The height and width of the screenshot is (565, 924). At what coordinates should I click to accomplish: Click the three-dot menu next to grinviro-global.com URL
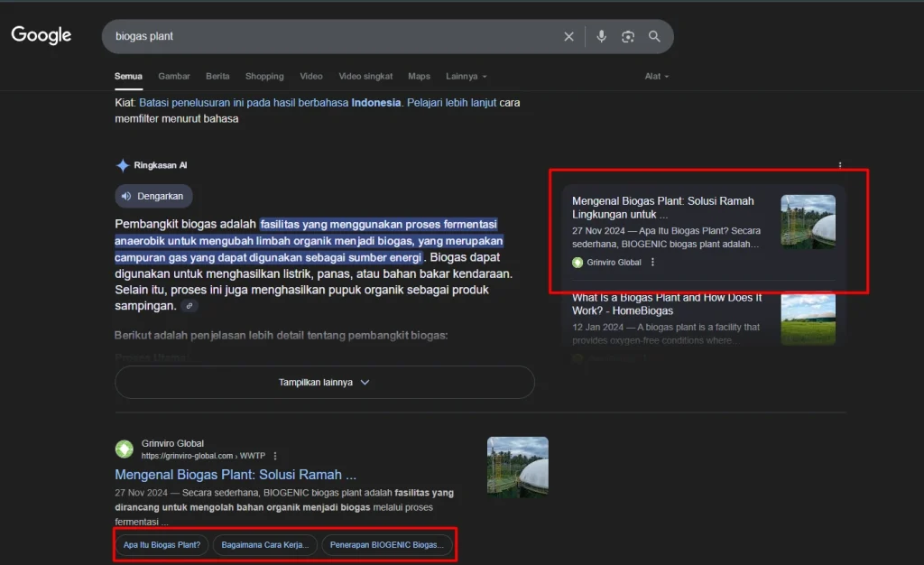pyautogui.click(x=275, y=456)
